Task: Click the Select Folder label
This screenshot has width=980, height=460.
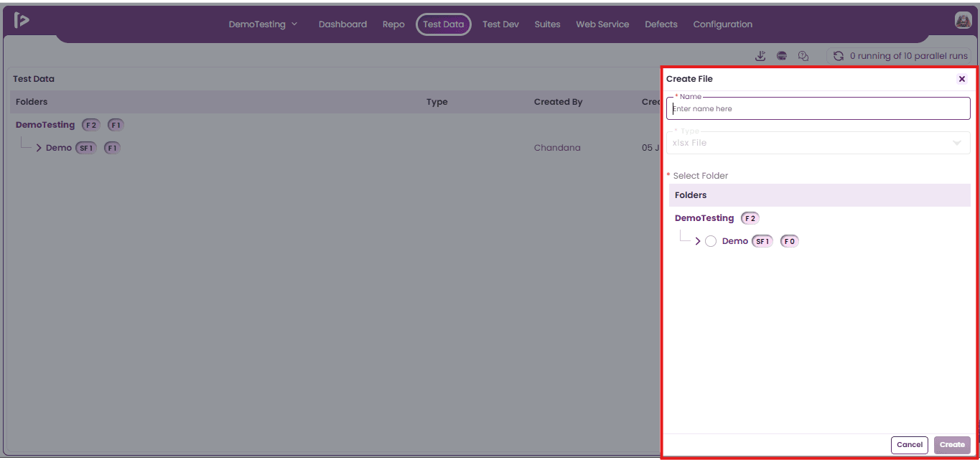Action: pos(701,176)
